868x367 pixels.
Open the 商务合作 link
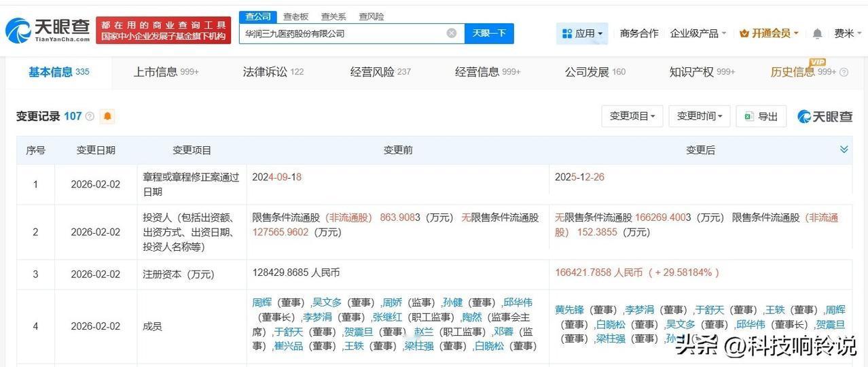639,33
